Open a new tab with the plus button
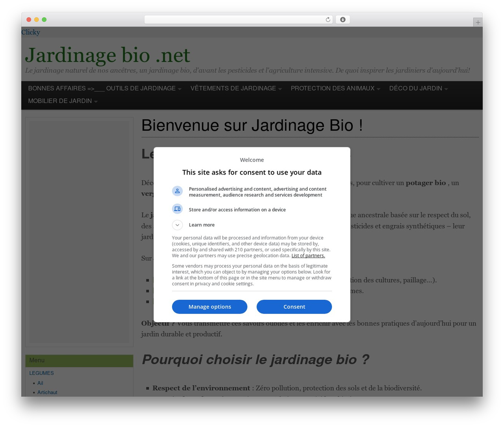 [478, 22]
